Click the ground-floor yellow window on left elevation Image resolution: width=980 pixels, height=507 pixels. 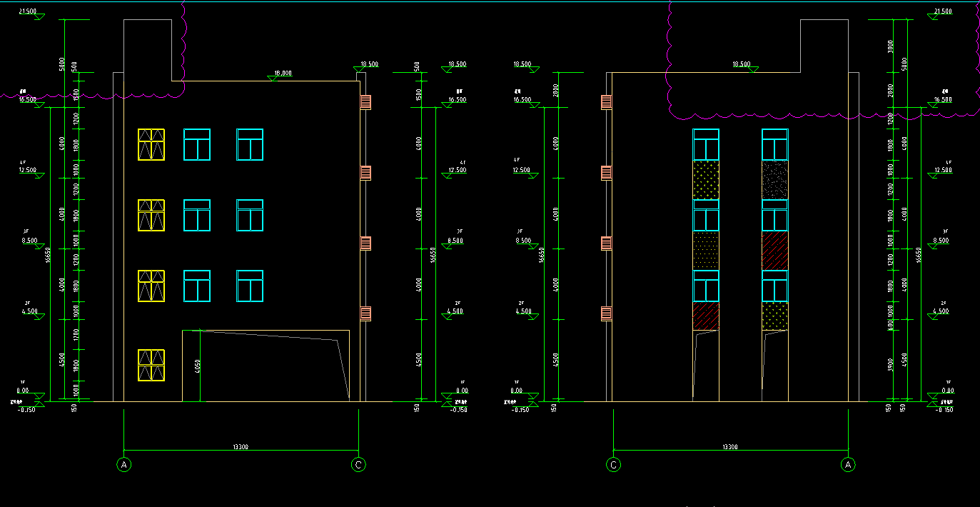pyautogui.click(x=151, y=365)
